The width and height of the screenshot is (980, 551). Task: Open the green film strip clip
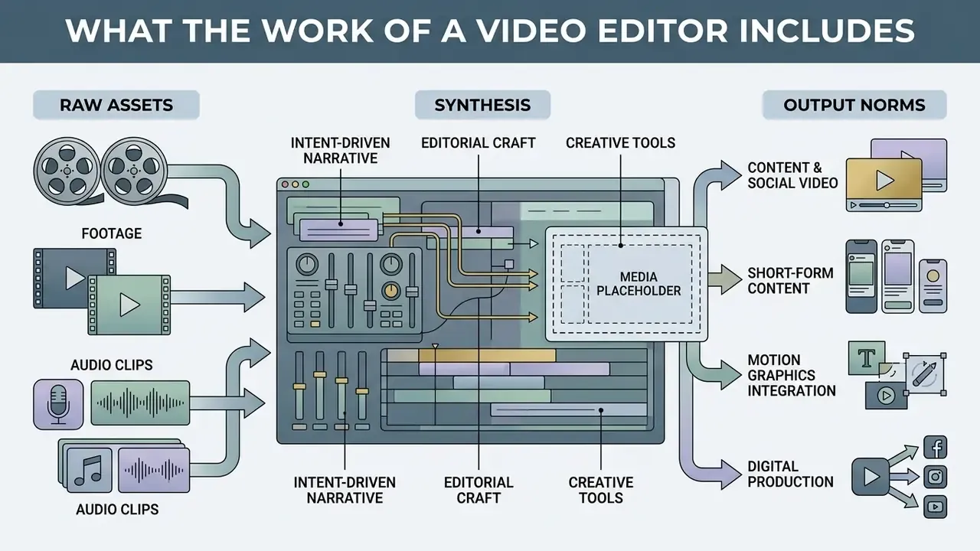point(129,305)
